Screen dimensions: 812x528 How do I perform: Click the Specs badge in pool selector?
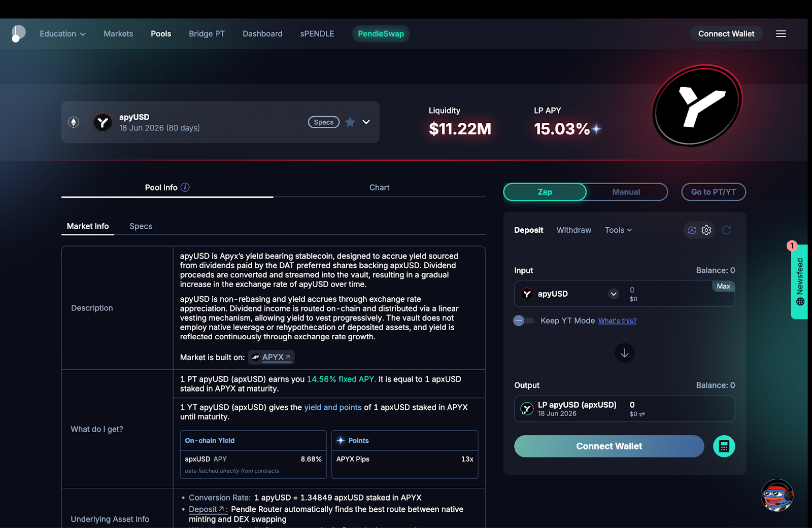click(324, 122)
